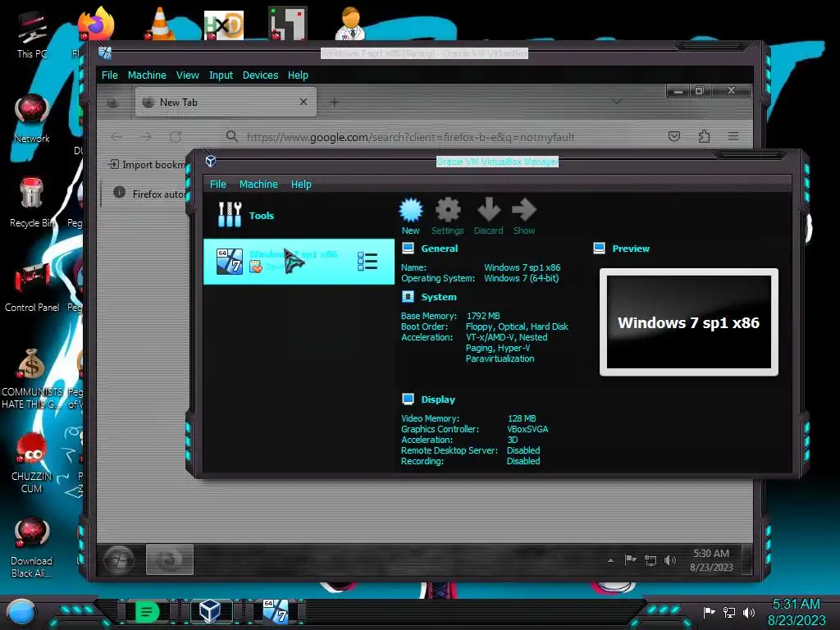Open Help menu in the VM window
Image resolution: width=840 pixels, height=630 pixels.
coord(298,75)
